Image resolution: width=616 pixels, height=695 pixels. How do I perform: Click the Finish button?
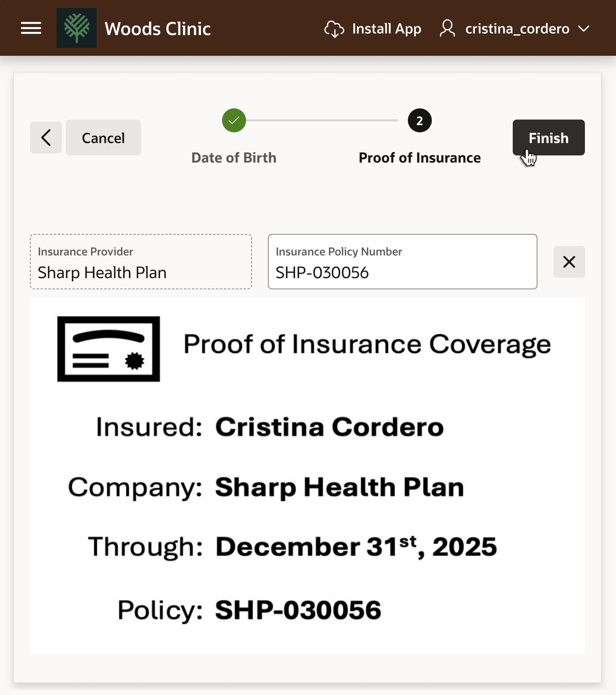point(549,137)
